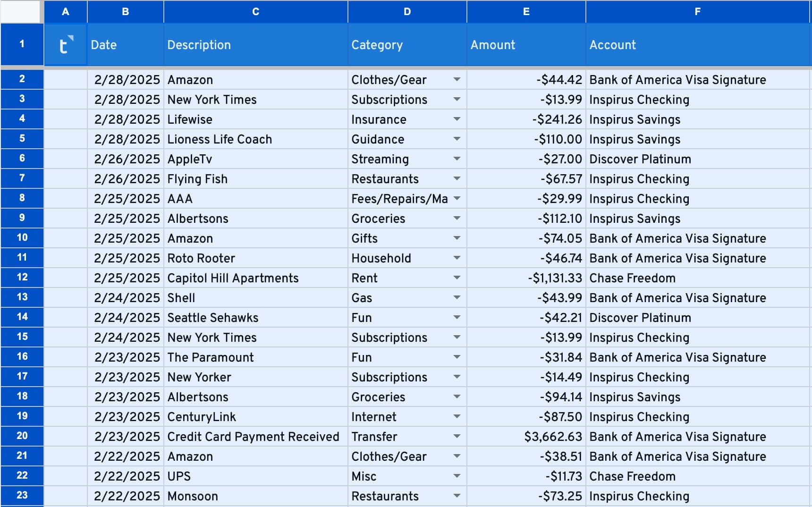
Task: Select the Capitol Hill Apartments cell
Action: pos(256,278)
